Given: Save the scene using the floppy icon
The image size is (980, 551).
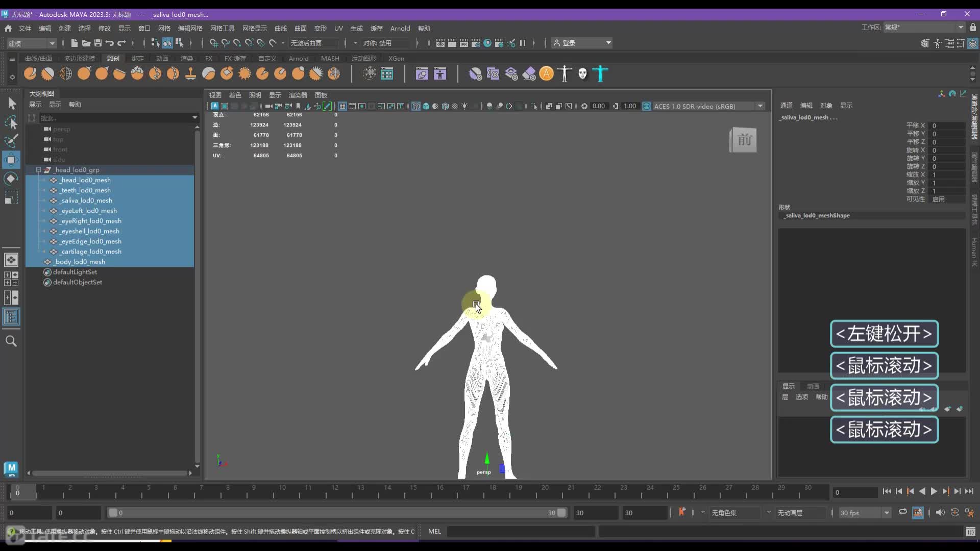Looking at the screenshot, I should pyautogui.click(x=98, y=43).
